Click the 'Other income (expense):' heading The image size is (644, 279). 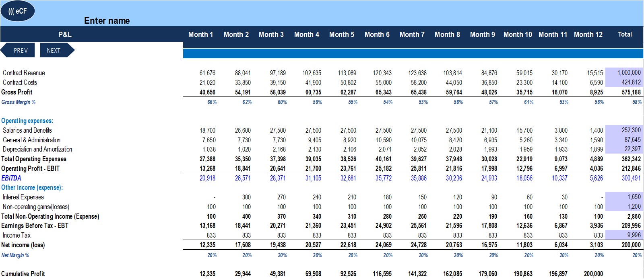32,187
